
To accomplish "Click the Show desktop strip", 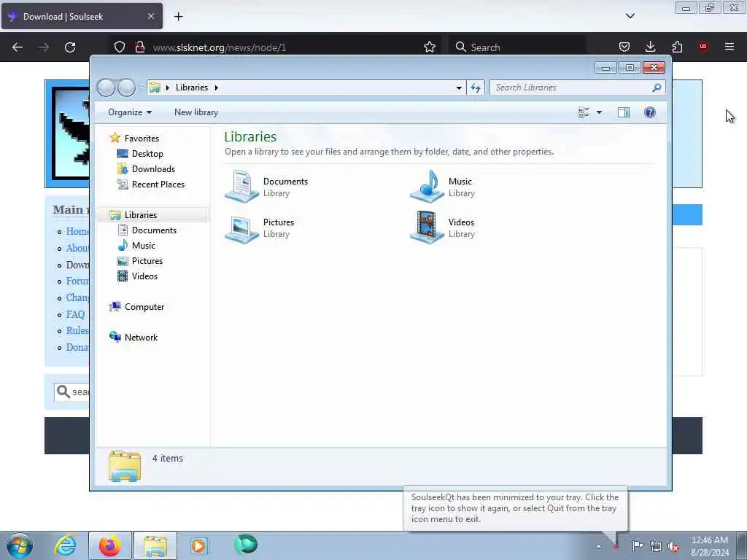I will [x=742, y=545].
